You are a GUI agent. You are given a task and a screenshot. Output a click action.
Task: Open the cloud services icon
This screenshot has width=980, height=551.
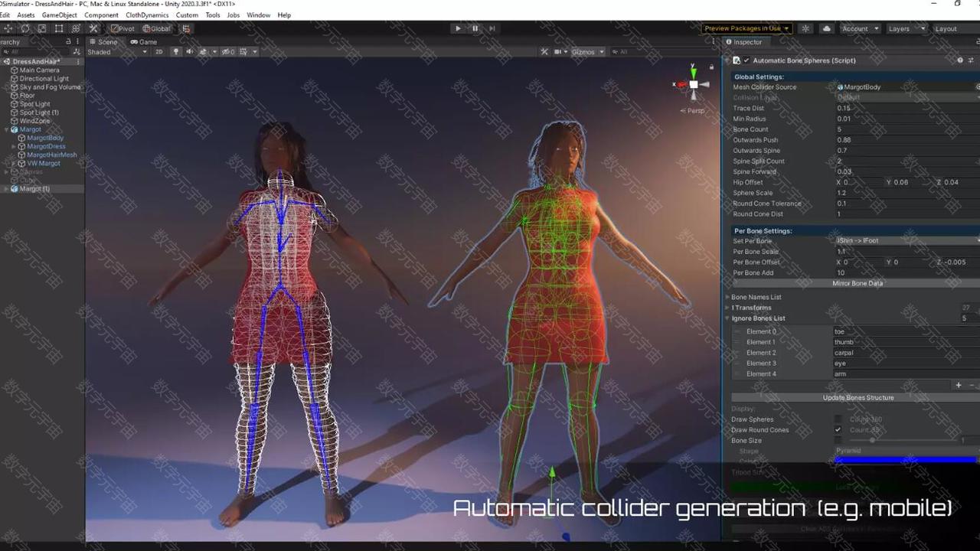(x=826, y=28)
